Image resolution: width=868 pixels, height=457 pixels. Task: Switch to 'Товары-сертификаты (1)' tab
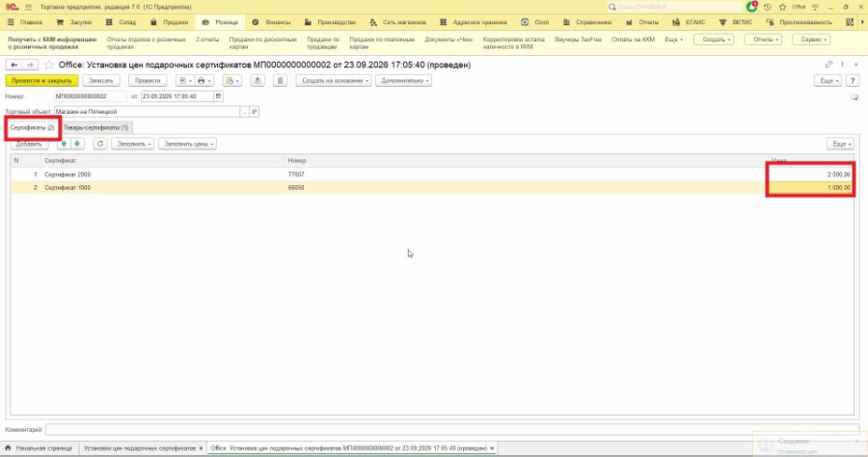click(95, 128)
